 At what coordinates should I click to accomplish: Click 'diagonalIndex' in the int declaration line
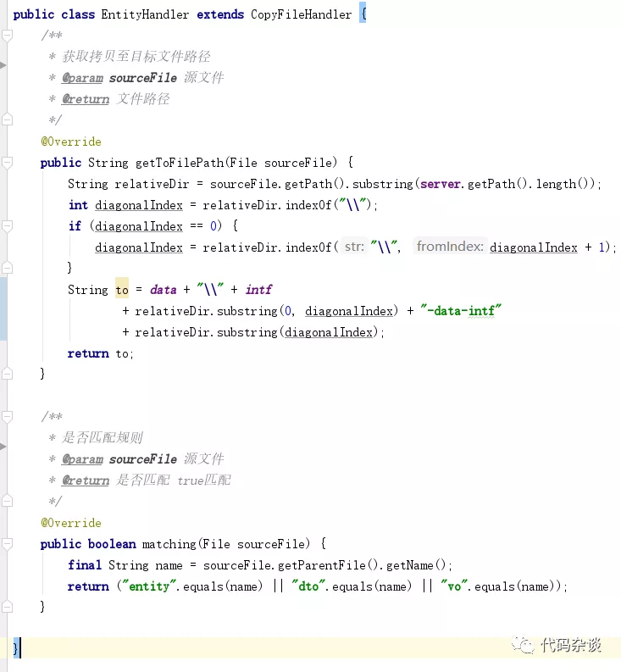[139, 205]
